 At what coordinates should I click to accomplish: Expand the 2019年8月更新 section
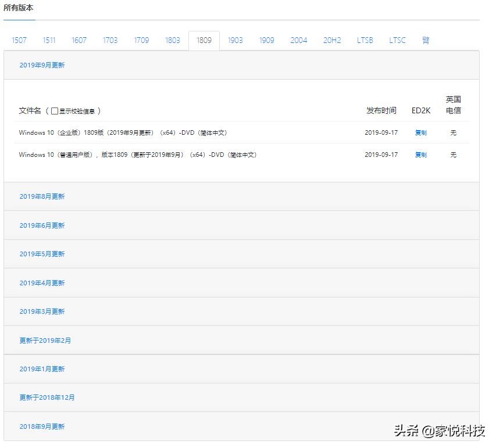tap(42, 196)
